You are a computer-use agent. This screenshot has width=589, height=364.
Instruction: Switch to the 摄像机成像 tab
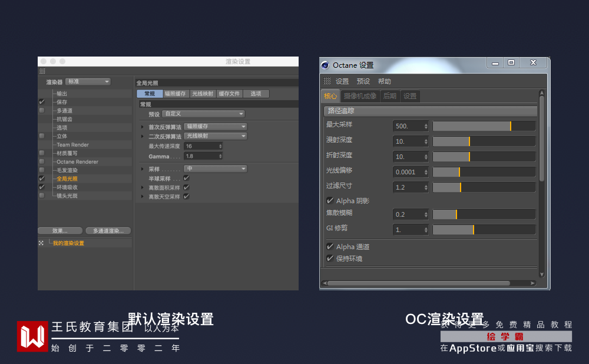click(360, 96)
